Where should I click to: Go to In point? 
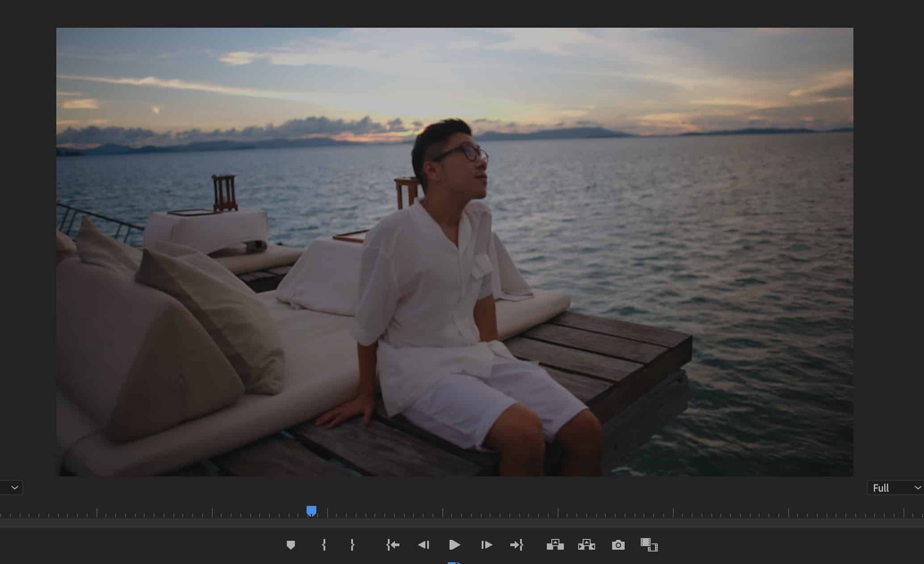pyautogui.click(x=393, y=545)
